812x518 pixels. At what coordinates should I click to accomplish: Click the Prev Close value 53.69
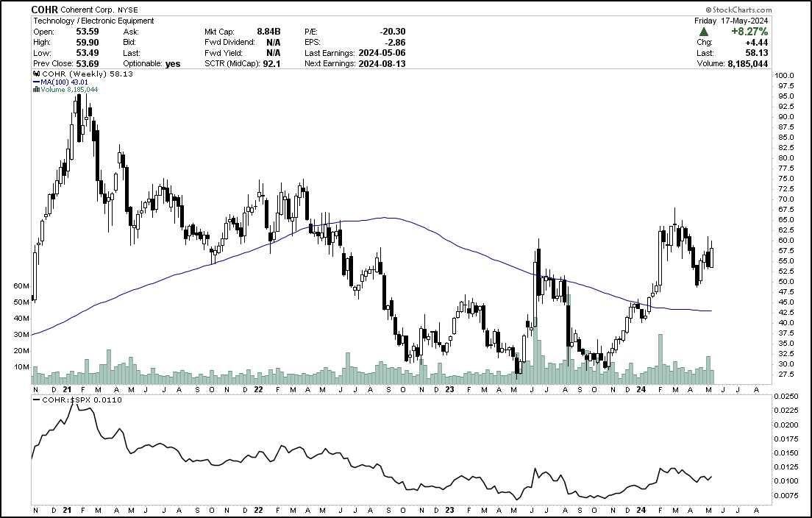pyautogui.click(x=88, y=64)
